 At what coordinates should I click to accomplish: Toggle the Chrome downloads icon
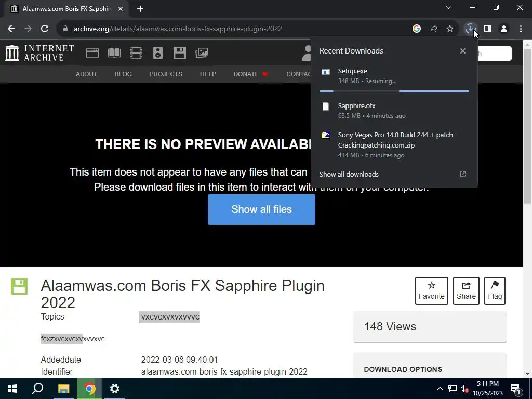click(470, 29)
